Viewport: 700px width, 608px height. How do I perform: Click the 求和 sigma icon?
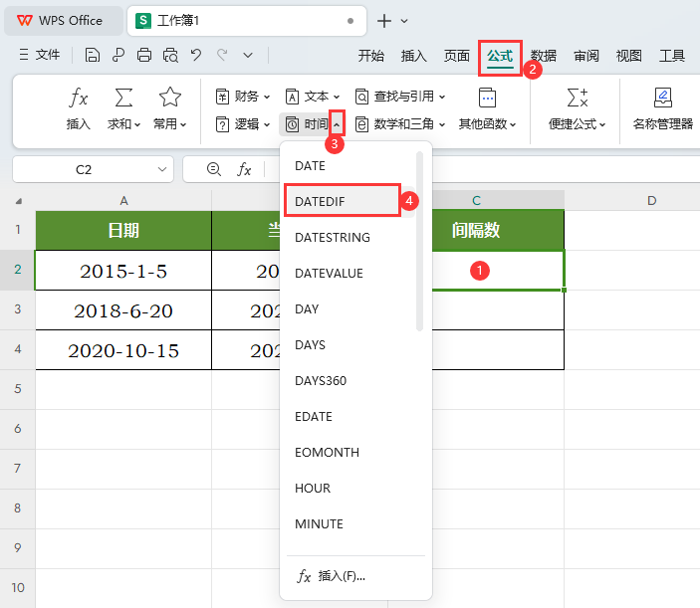point(123,98)
